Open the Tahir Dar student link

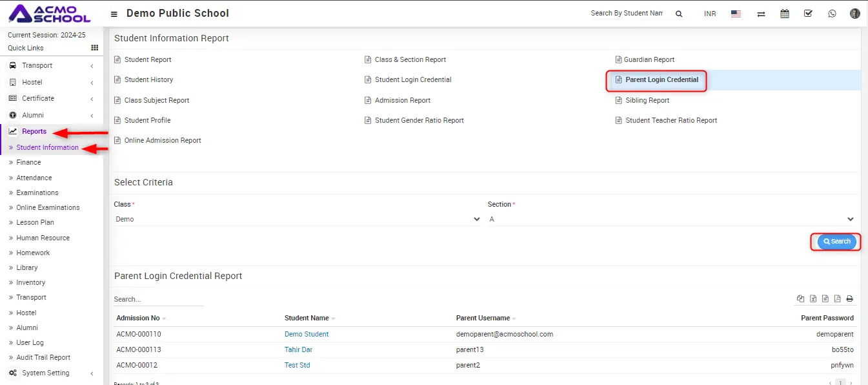point(298,349)
